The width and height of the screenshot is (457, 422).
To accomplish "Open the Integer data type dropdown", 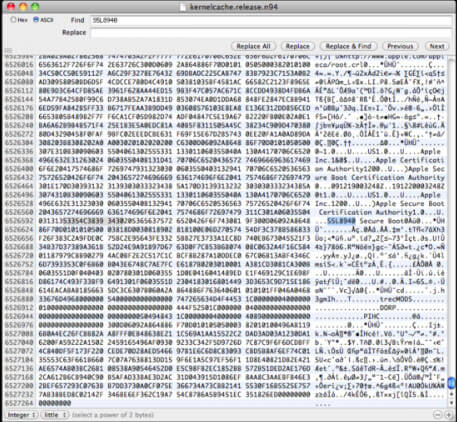I will (x=21, y=415).
